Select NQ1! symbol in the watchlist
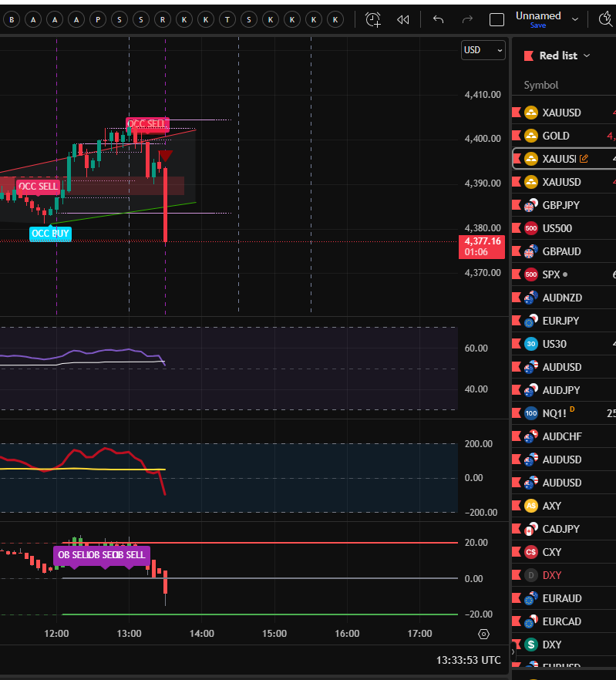This screenshot has height=680, width=616. click(557, 413)
